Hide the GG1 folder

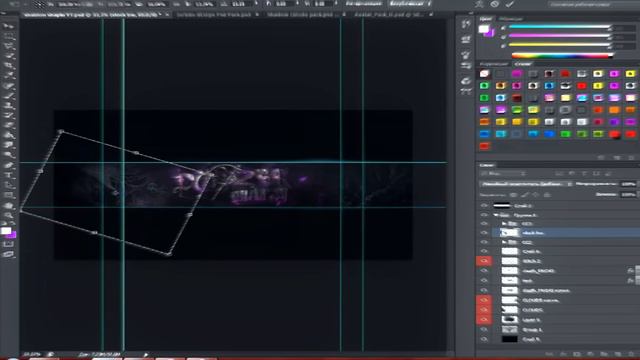point(484,224)
